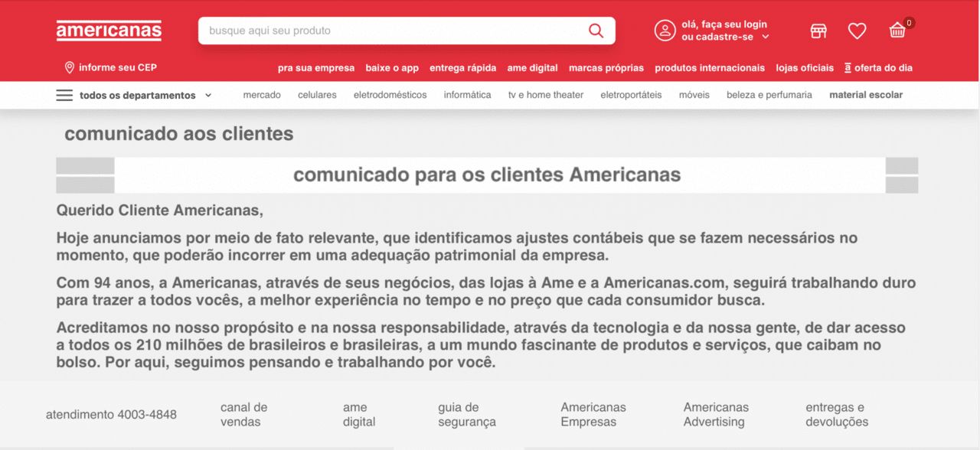Open canal de vendas footer link
The image size is (980, 450).
pos(244,415)
